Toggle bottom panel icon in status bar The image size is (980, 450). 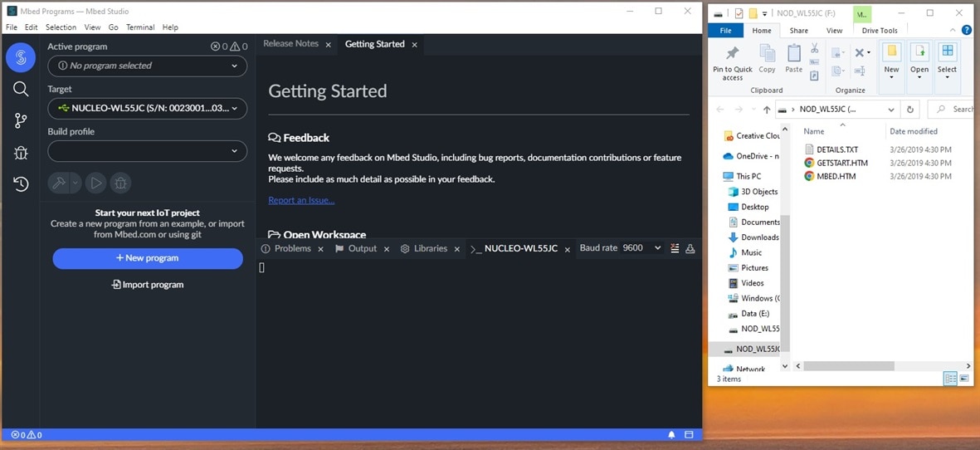690,435
